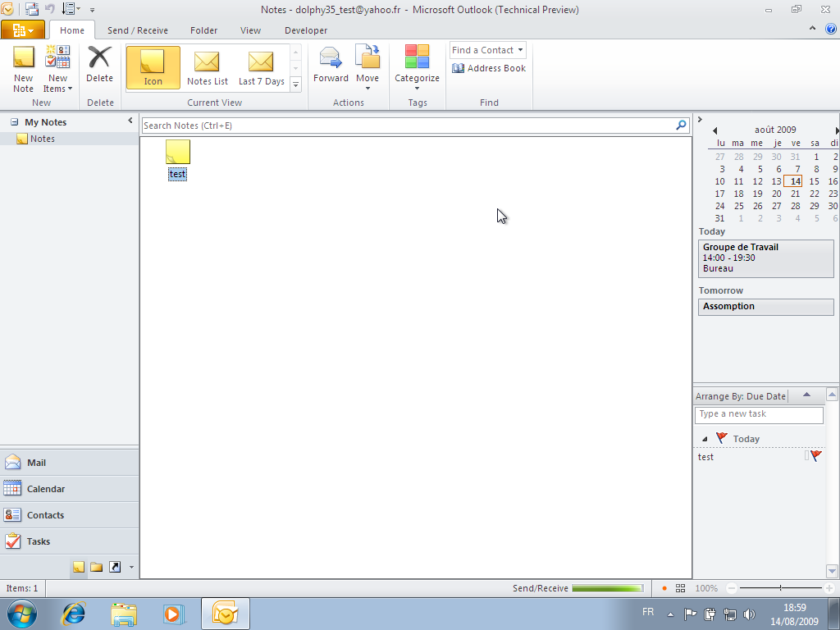840x630 pixels.
Task: Adjust the zoom slider handle
Action: point(781,588)
